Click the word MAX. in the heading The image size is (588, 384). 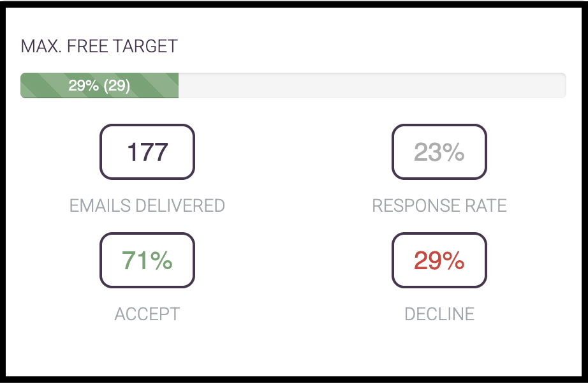[x=41, y=47]
